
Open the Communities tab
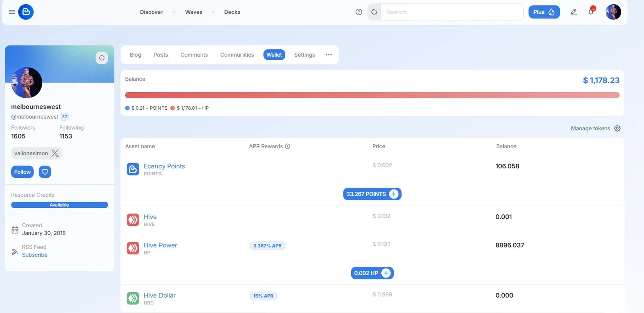click(237, 55)
